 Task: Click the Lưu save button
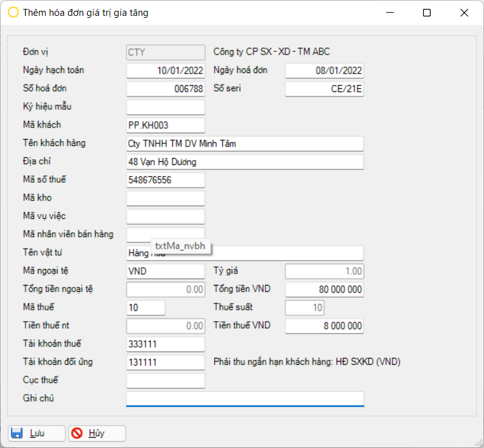(x=36, y=433)
